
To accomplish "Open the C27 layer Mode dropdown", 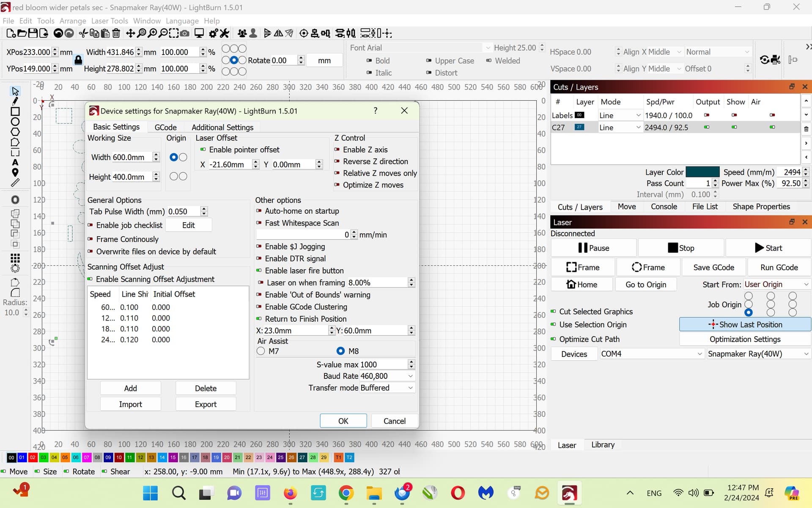I will pyautogui.click(x=620, y=128).
